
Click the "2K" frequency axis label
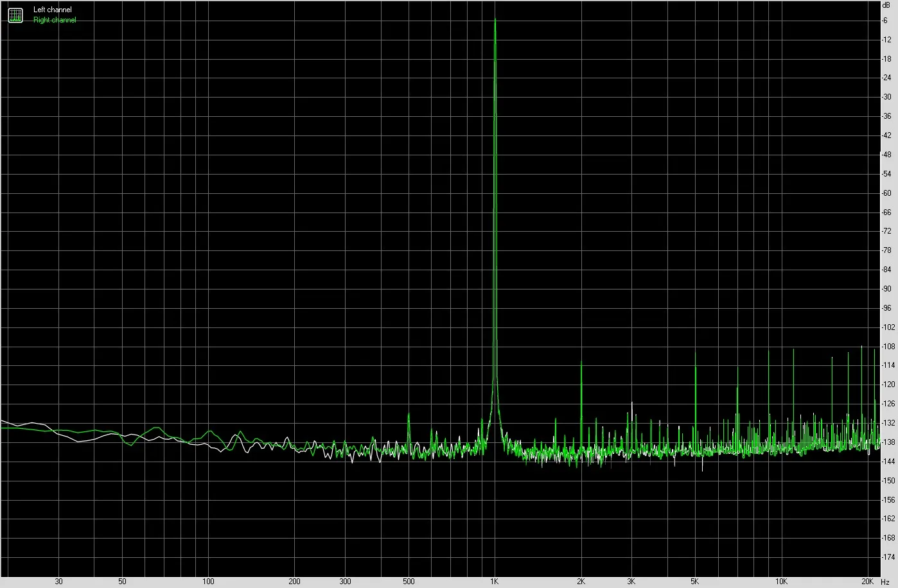tap(581, 582)
